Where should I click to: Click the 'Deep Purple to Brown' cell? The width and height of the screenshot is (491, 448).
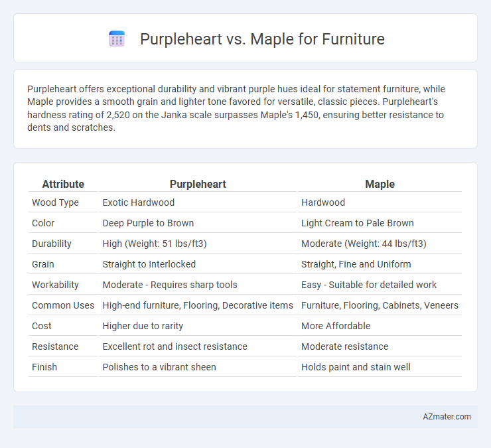148,223
